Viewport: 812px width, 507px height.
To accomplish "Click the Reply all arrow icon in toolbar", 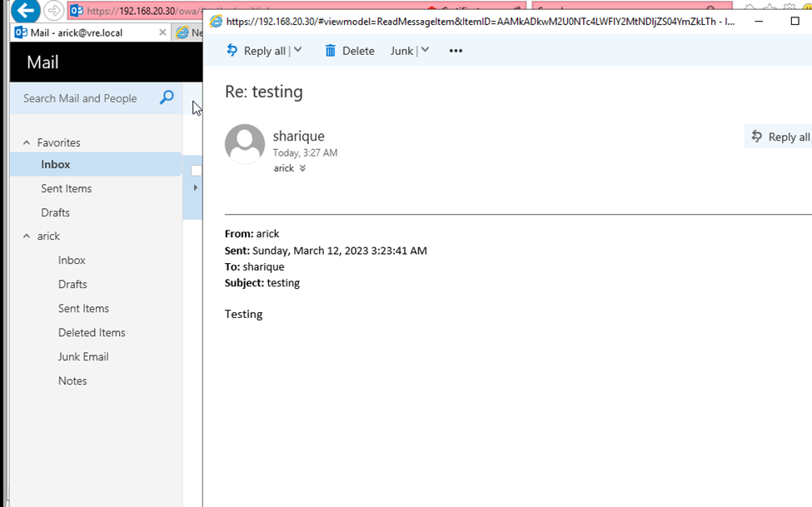I will coord(232,51).
